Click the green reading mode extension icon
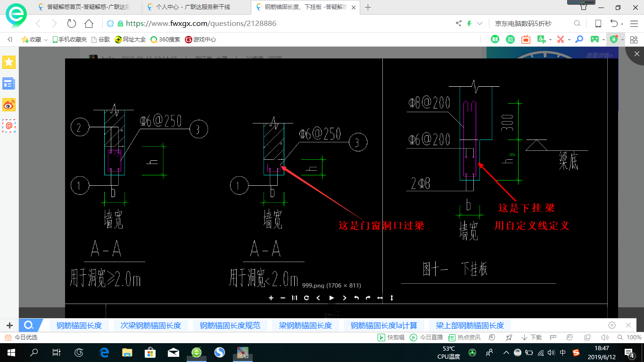644x362 pixels. pyautogui.click(x=495, y=40)
